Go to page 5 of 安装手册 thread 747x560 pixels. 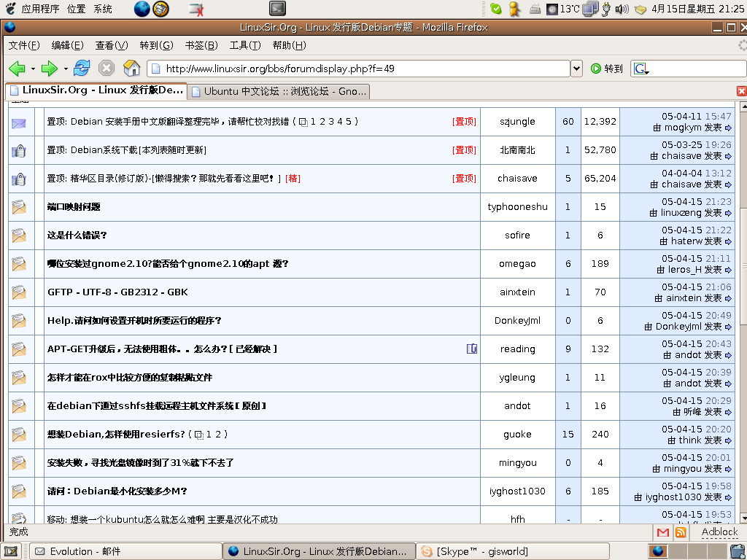click(x=349, y=122)
